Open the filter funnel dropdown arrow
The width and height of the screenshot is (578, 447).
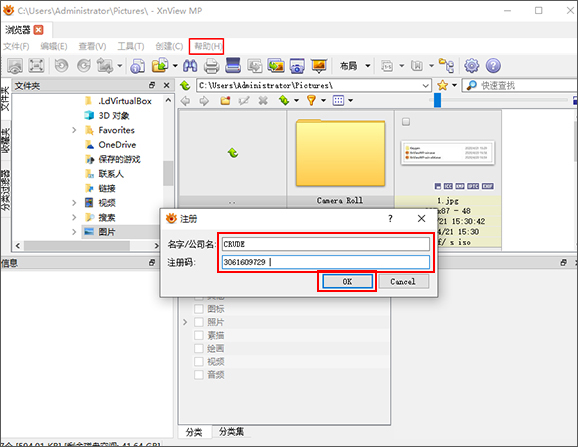323,100
